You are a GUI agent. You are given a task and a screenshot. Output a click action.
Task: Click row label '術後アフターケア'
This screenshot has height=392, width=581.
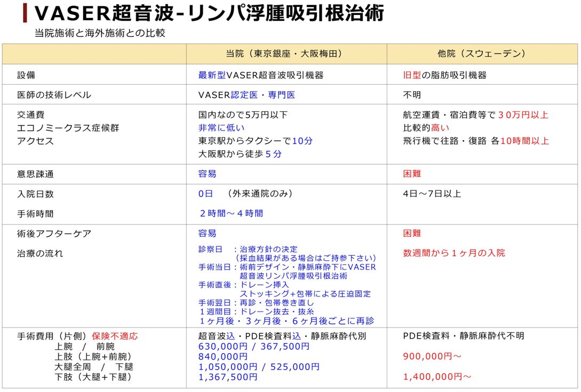click(x=54, y=234)
